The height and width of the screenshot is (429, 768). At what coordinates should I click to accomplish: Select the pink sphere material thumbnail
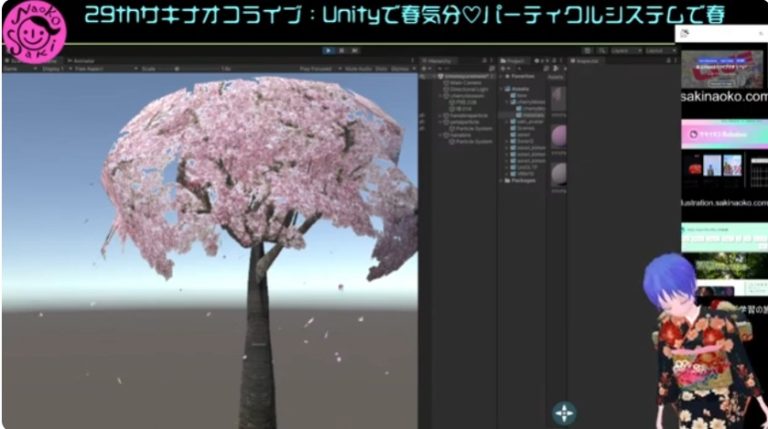click(x=559, y=136)
